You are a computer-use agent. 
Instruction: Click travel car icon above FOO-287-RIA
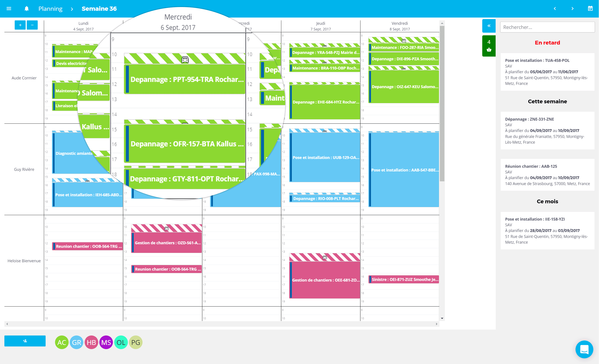(404, 41)
